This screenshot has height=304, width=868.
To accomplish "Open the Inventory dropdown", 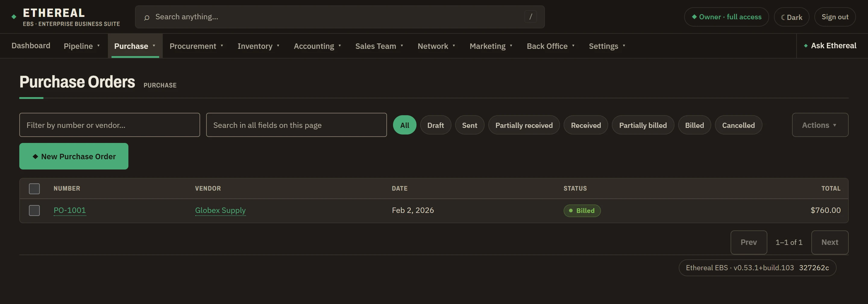I will [x=259, y=46].
